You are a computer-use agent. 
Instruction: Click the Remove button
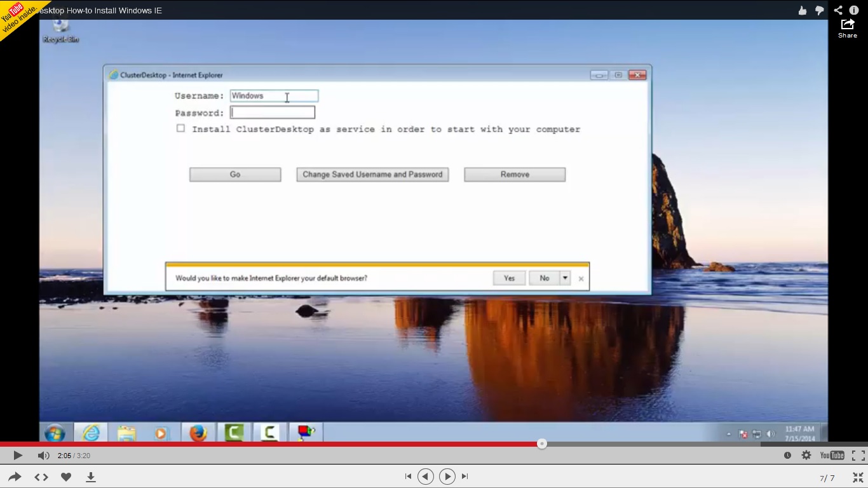tap(515, 174)
